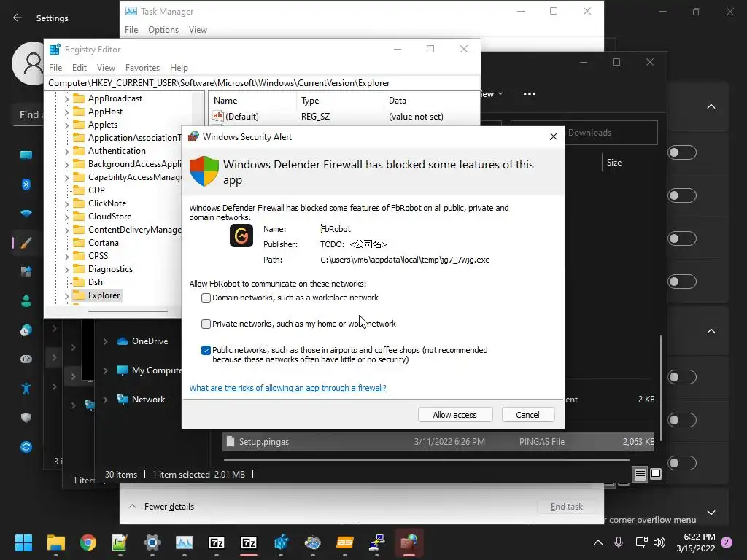
Task: Check Domain networks checkbox
Action: 206,297
